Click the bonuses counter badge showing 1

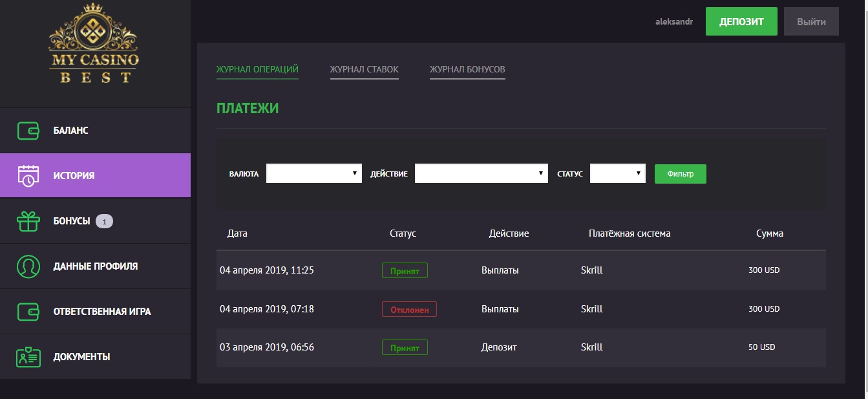pyautogui.click(x=104, y=221)
